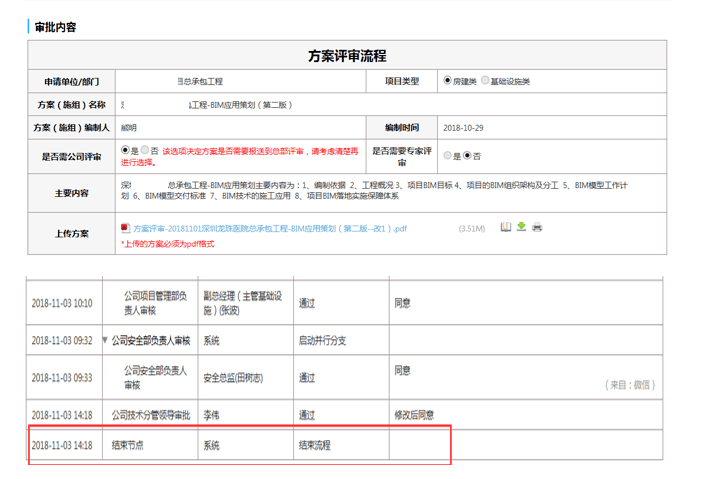The image size is (711, 479).
Task: Click the （来自：微信） source note
Action: [630, 385]
